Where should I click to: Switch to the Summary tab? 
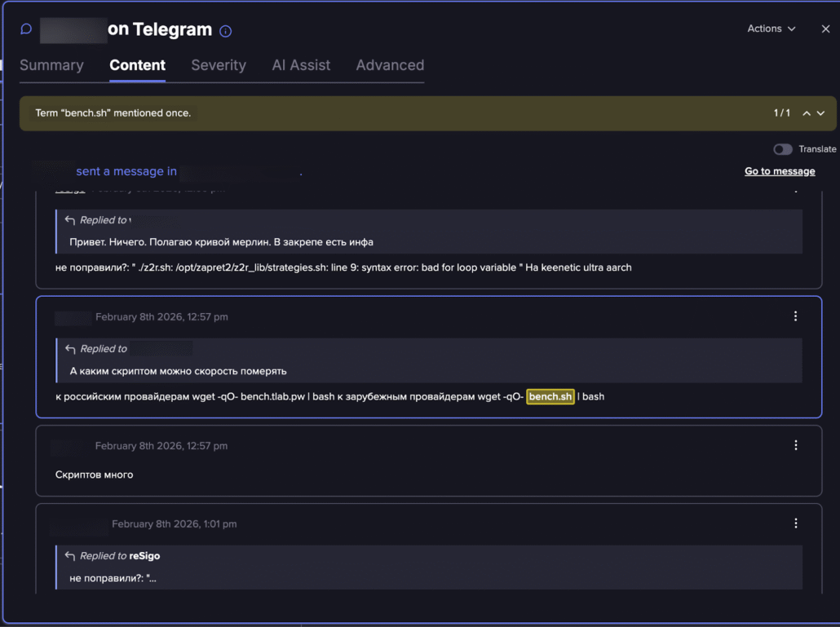[51, 65]
